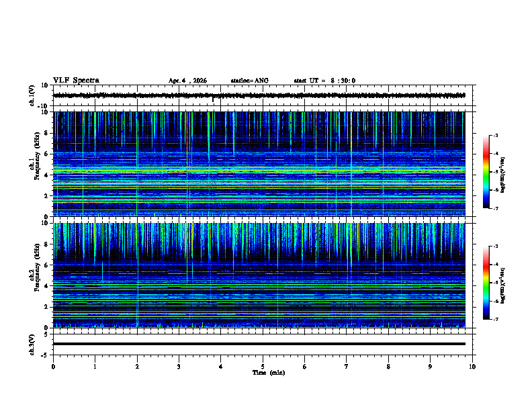The height and width of the screenshot is (411, 532).
Task: Click the time axis tick label "7"
Action: tap(347, 367)
